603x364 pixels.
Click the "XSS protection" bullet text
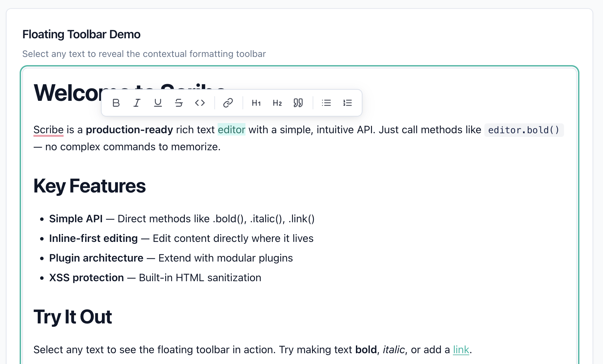87,278
